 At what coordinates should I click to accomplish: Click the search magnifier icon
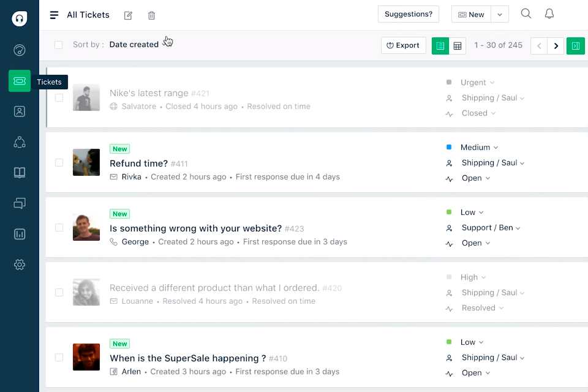[526, 13]
